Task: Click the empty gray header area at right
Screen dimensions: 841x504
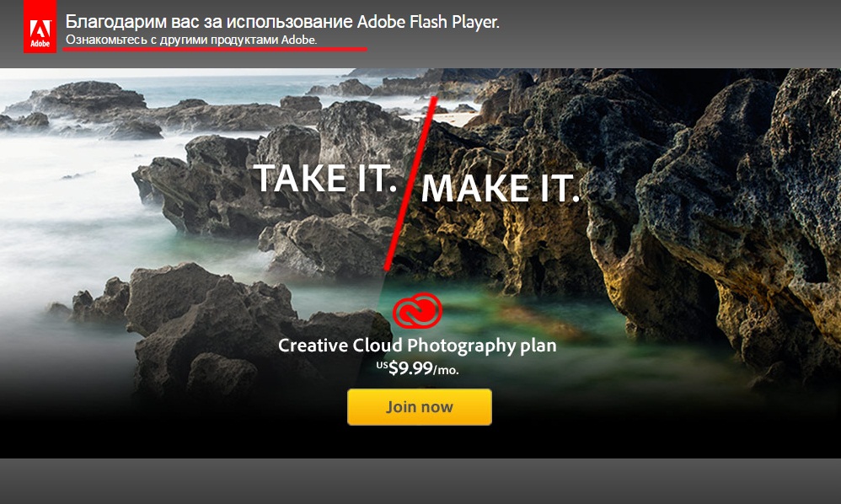Action: (671, 34)
